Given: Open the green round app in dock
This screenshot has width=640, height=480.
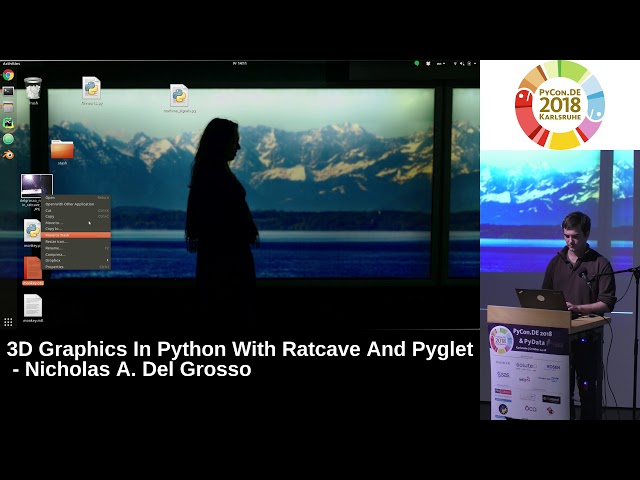Looking at the screenshot, I should coord(8,139).
